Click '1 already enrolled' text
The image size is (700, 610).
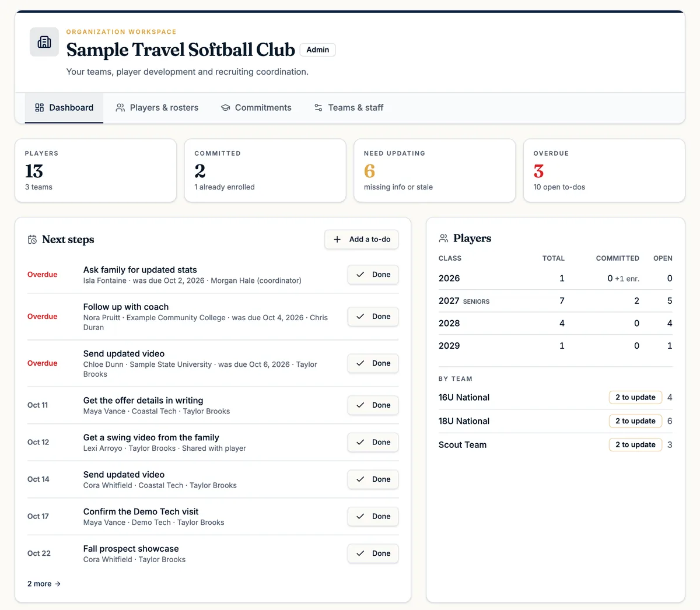pyautogui.click(x=225, y=187)
